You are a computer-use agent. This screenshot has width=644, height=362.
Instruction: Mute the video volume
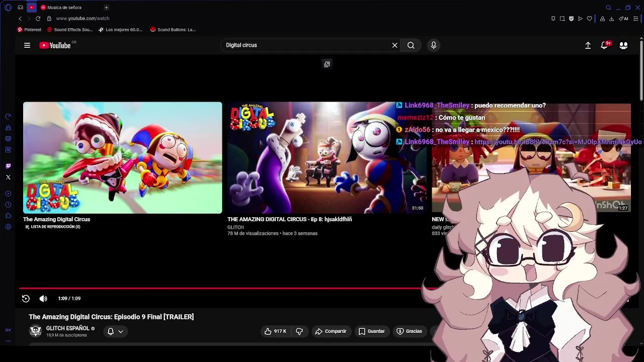(43, 299)
